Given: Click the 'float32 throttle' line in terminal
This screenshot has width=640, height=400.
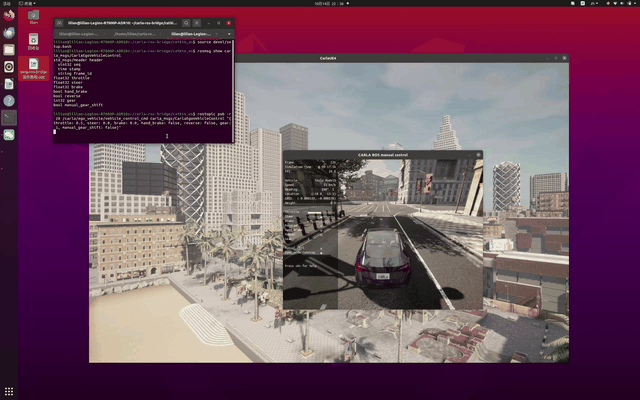Looking at the screenshot, I should coord(71,78).
